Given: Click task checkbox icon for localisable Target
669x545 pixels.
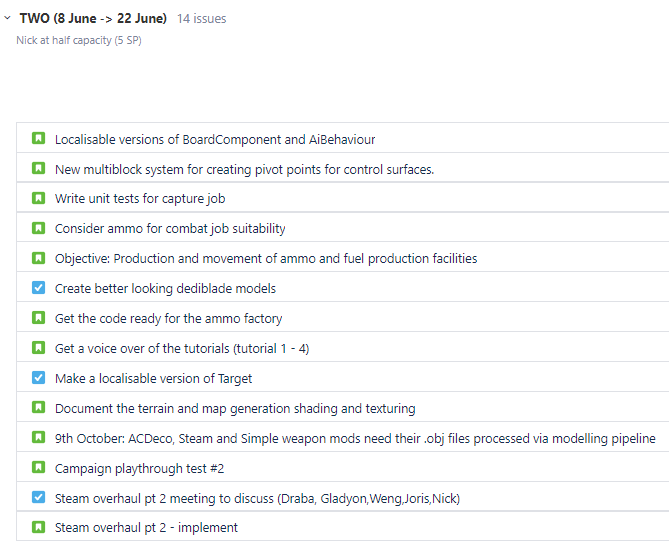Looking at the screenshot, I should point(38,378).
